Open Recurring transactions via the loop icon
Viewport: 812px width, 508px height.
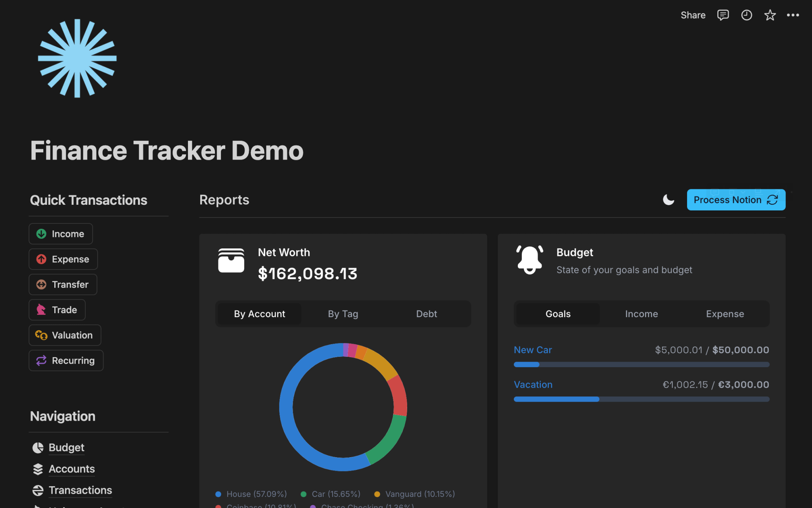41,361
